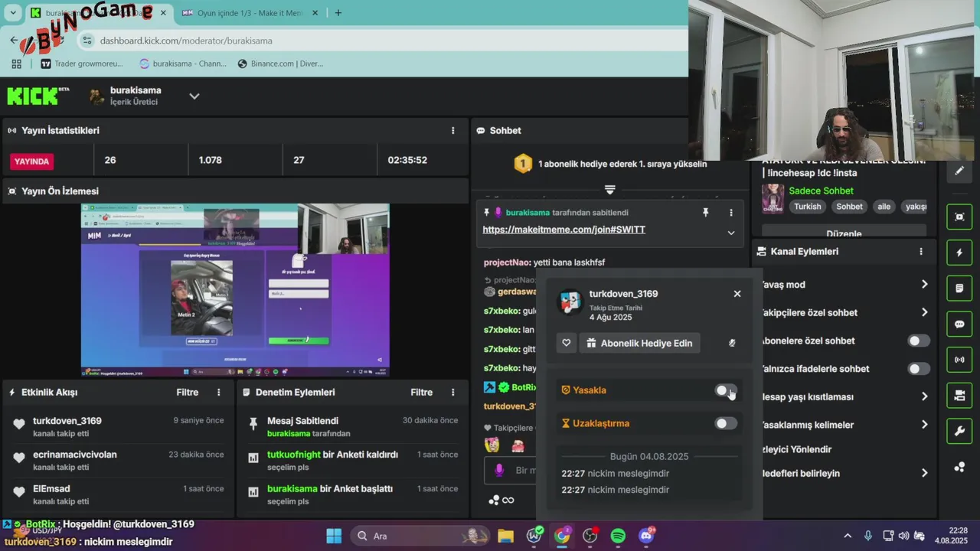Expand Hedefleri belirleyin arrow
The image size is (980, 551).
coord(924,474)
